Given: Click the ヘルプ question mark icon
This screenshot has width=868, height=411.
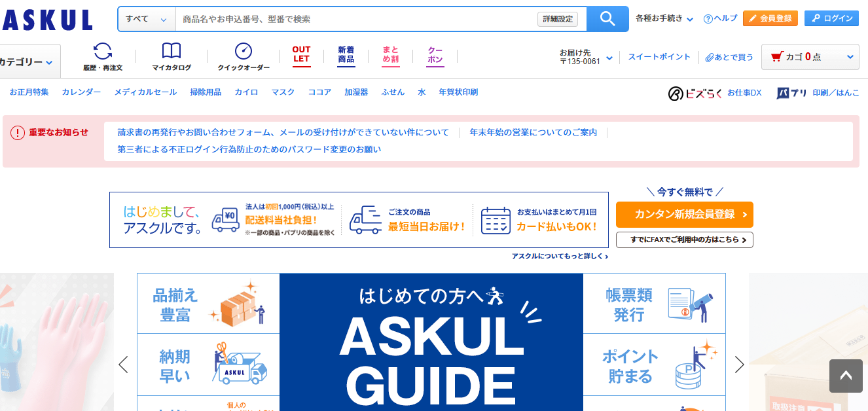Looking at the screenshot, I should coord(708,19).
